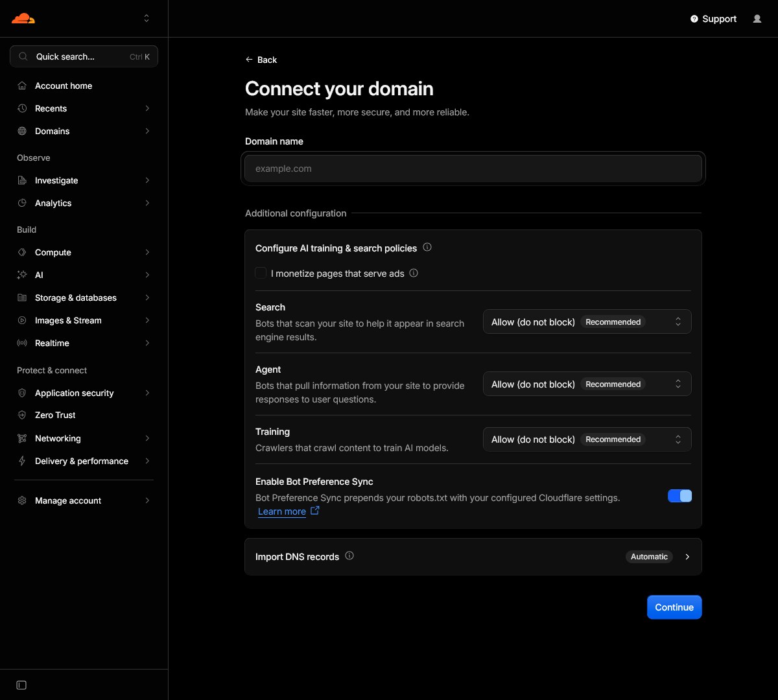Click the Realtime broadcast icon
Image resolution: width=778 pixels, height=700 pixels.
pyautogui.click(x=22, y=343)
